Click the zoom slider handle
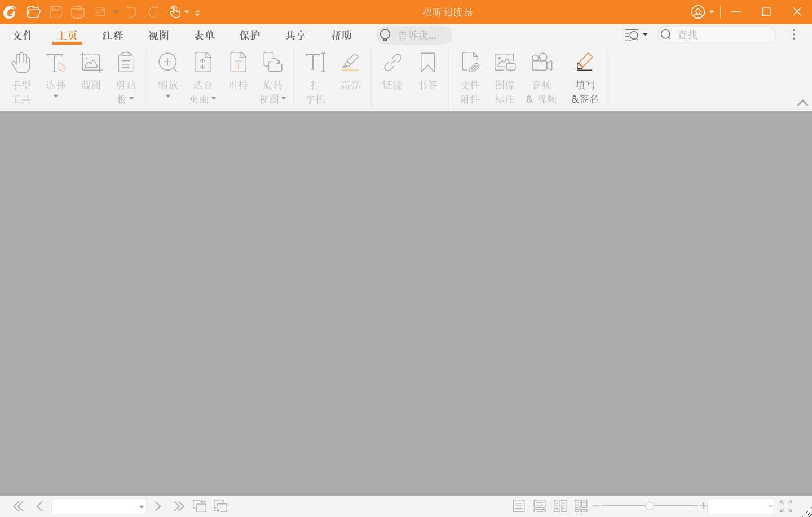The height and width of the screenshot is (517, 812). tap(650, 506)
